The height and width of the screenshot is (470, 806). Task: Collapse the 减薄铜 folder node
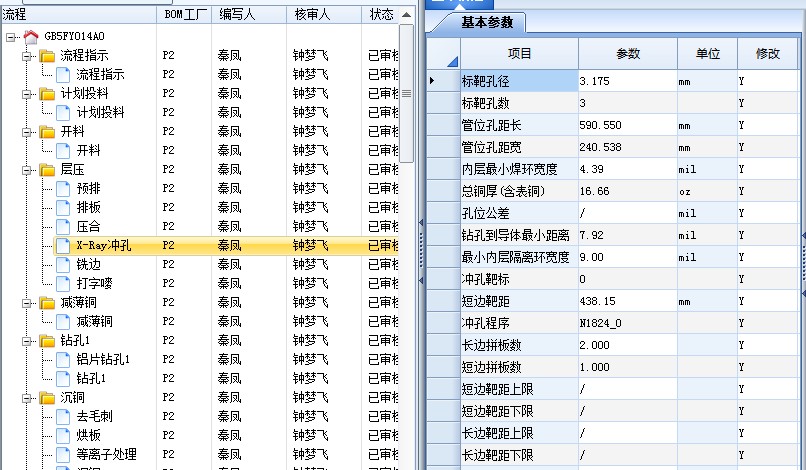point(27,303)
